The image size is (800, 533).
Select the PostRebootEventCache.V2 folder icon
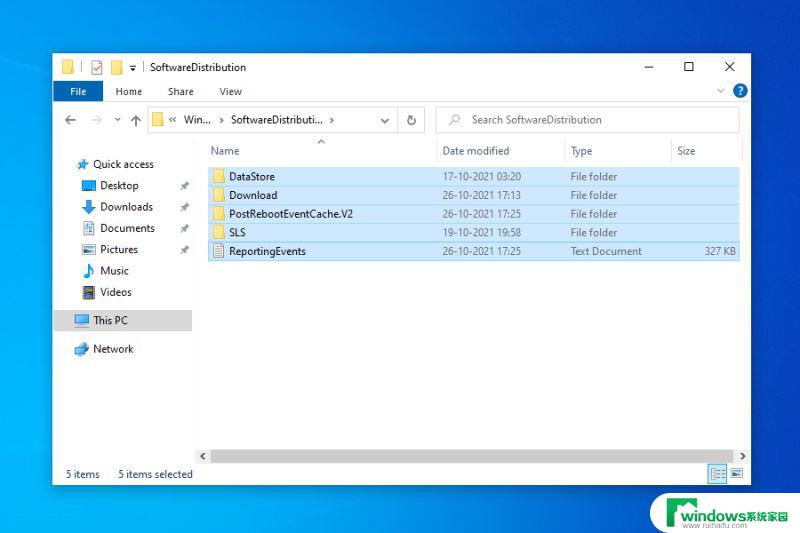[x=219, y=214]
